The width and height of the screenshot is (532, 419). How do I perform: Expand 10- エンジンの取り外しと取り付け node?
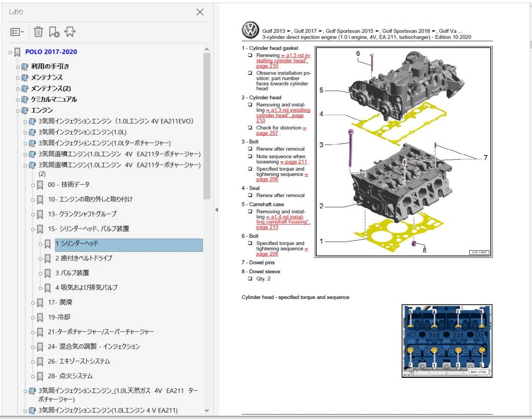tap(33, 200)
